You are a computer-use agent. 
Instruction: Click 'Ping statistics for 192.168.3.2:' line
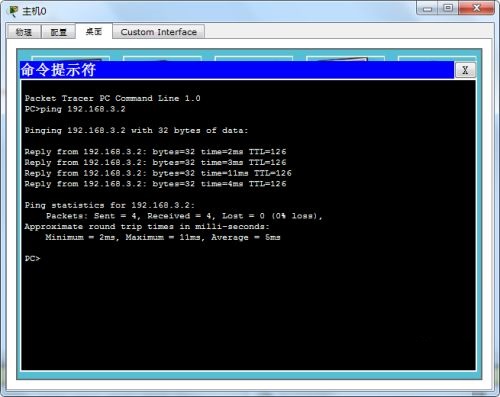tap(110, 205)
